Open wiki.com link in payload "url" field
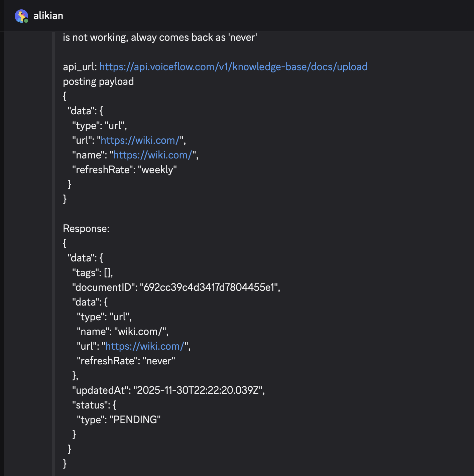Viewport: 474px width, 476px height. (140, 140)
